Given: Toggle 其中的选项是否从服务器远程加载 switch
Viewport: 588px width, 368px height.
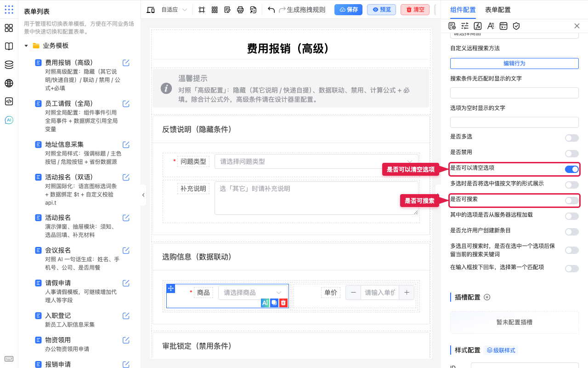Looking at the screenshot, I should coord(572,216).
